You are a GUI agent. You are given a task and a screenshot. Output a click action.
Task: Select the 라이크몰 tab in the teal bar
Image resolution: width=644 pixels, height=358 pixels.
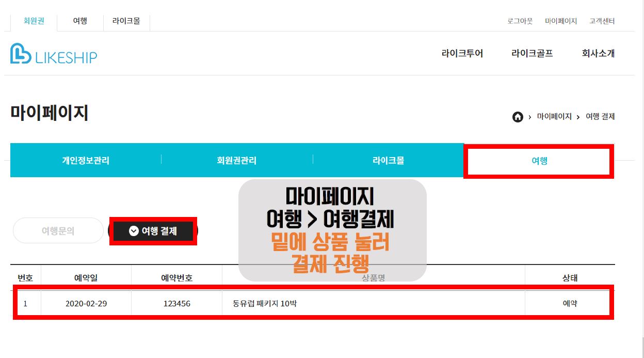(389, 160)
